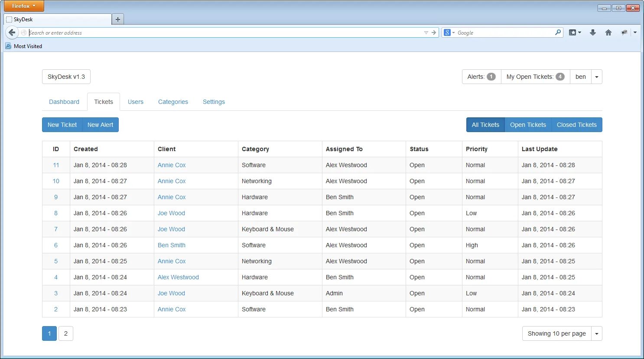View My Open Tickets button

click(x=536, y=77)
